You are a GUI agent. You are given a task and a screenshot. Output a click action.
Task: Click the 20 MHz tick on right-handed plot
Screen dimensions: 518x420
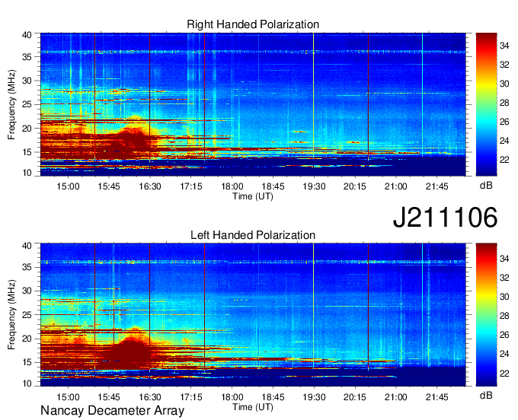click(27, 129)
